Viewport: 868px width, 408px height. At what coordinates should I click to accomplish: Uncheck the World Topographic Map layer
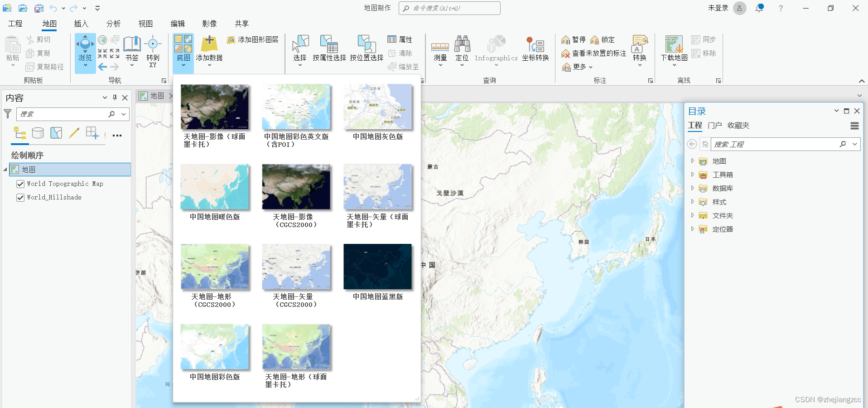20,184
